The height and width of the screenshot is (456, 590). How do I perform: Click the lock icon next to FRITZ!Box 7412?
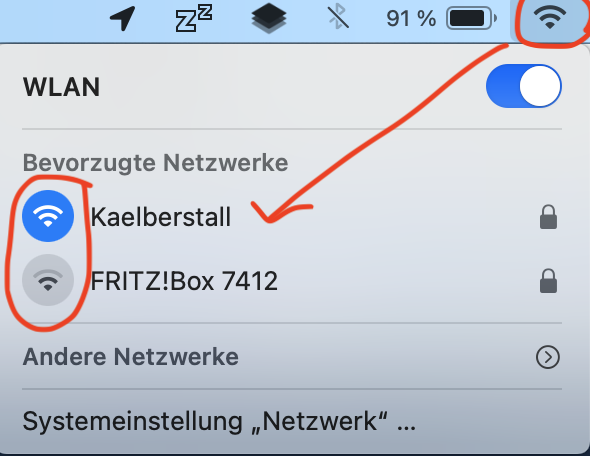[548, 281]
